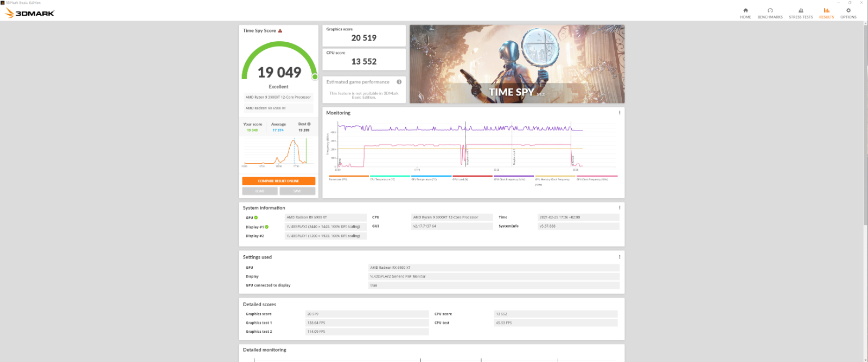Image resolution: width=868 pixels, height=362 pixels.
Task: Minimize the 3DMark window
Action: coord(838,3)
